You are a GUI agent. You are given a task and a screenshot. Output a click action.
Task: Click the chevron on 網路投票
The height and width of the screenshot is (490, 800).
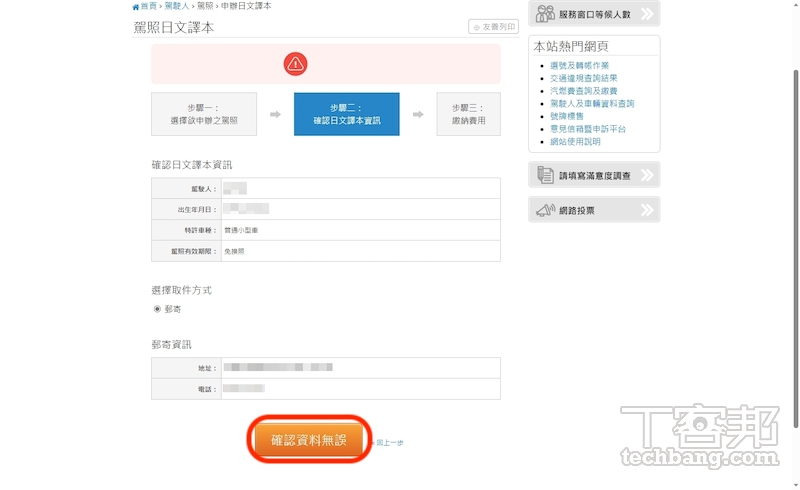pos(647,210)
